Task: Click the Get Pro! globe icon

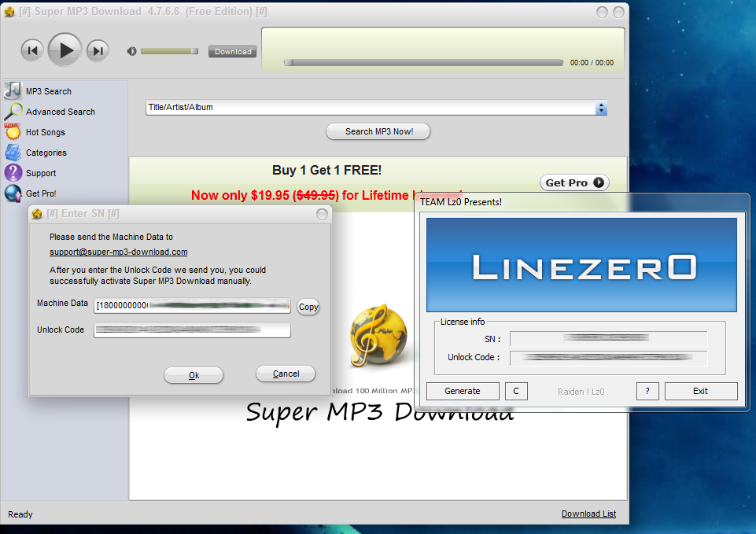Action: 13,193
